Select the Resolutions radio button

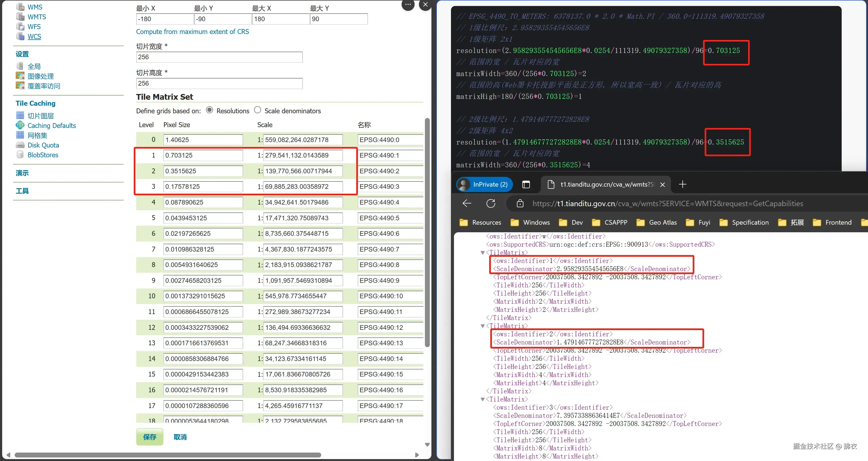tap(209, 110)
